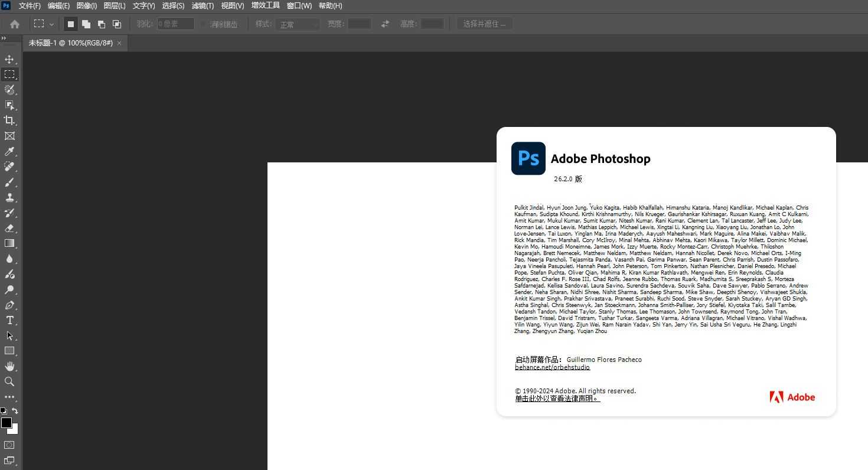Change the screen mode
868x470 pixels.
(x=9, y=461)
